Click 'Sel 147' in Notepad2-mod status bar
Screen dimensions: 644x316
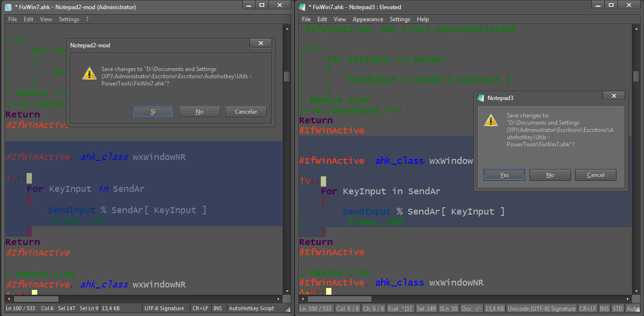[x=67, y=308]
